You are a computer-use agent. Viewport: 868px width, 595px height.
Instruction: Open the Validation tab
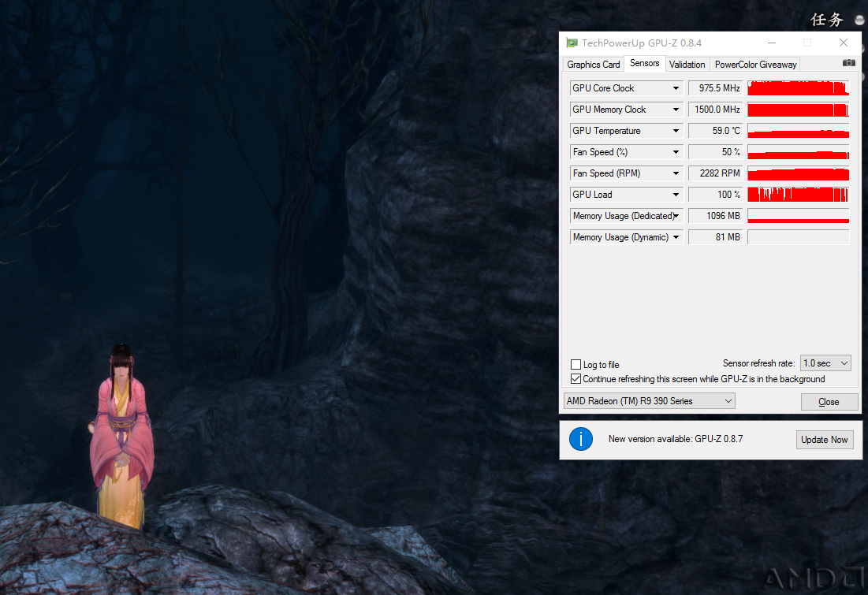pos(687,64)
